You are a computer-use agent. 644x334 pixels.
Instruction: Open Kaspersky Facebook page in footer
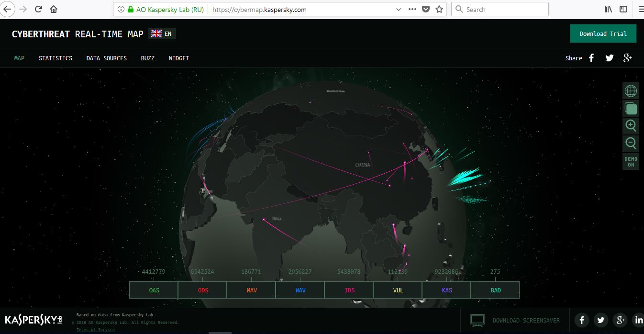coord(581,320)
